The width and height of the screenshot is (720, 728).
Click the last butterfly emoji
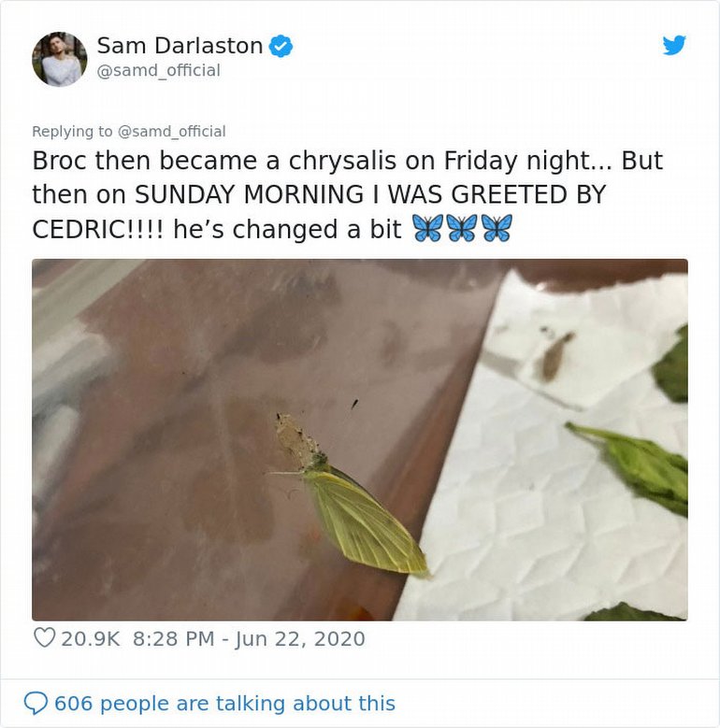click(497, 229)
